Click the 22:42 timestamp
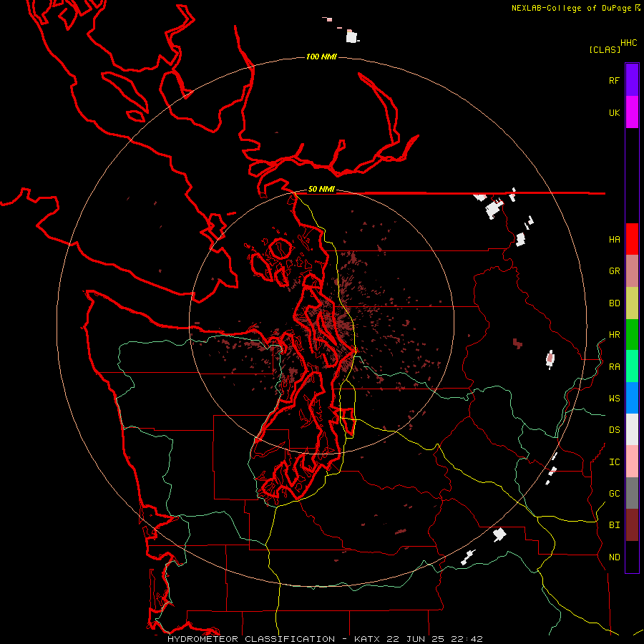Image resolution: width=644 pixels, height=644 pixels. (x=467, y=639)
